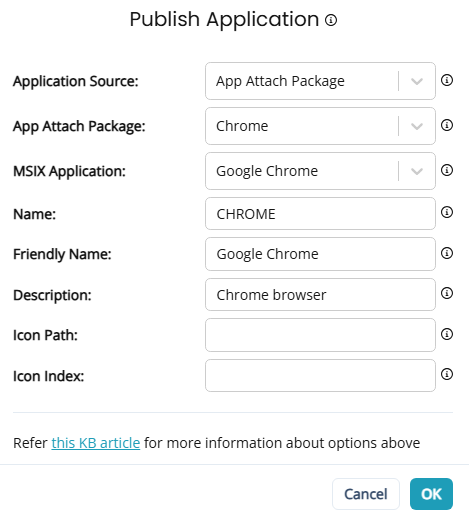Click info icon for App Attach Package
The height and width of the screenshot is (517, 469).
click(447, 125)
